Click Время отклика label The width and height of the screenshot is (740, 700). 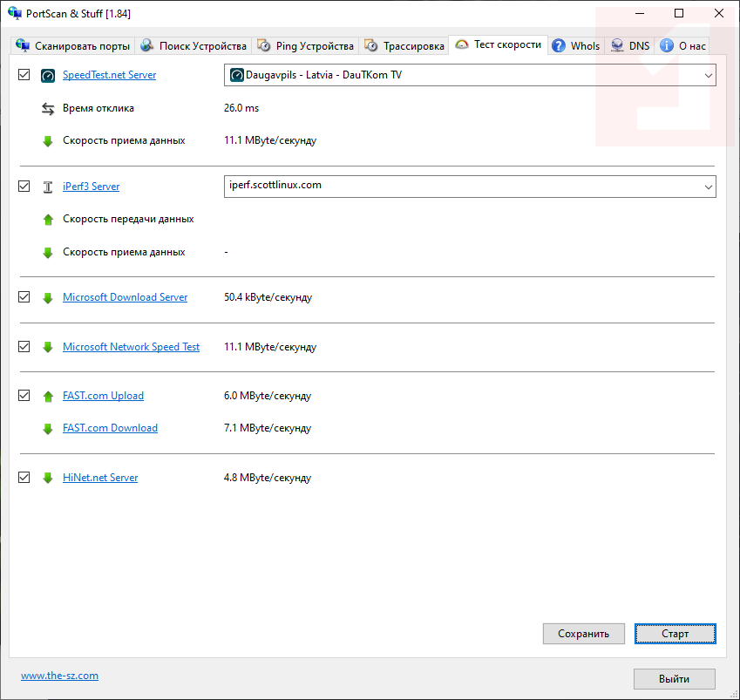pyautogui.click(x=98, y=108)
